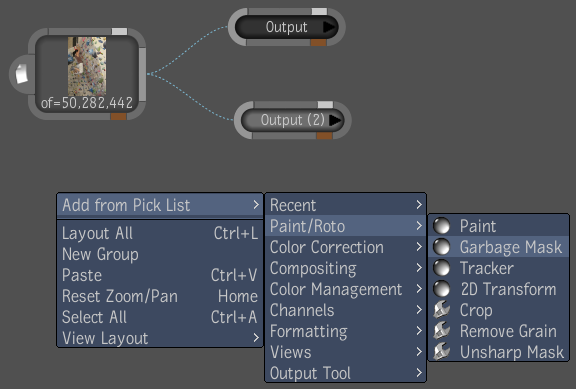Click the Tracker sphere icon
The image size is (576, 389).
442,268
